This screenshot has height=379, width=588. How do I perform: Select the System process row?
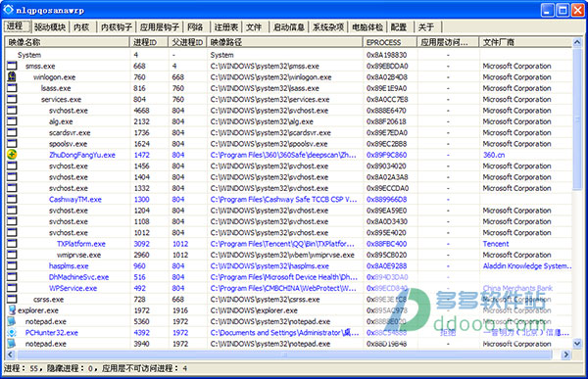click(x=289, y=55)
